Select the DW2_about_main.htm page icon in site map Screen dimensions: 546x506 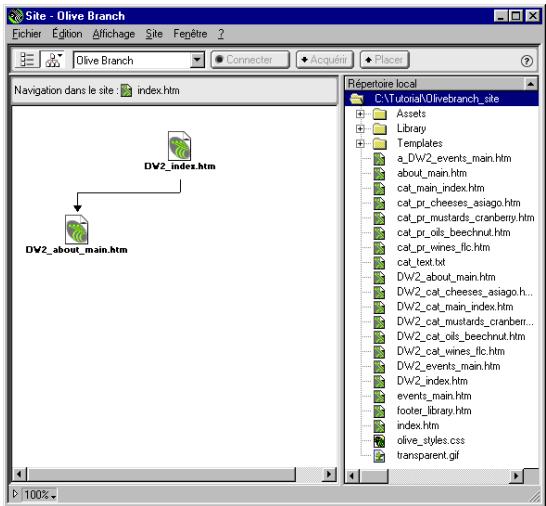[x=77, y=229]
